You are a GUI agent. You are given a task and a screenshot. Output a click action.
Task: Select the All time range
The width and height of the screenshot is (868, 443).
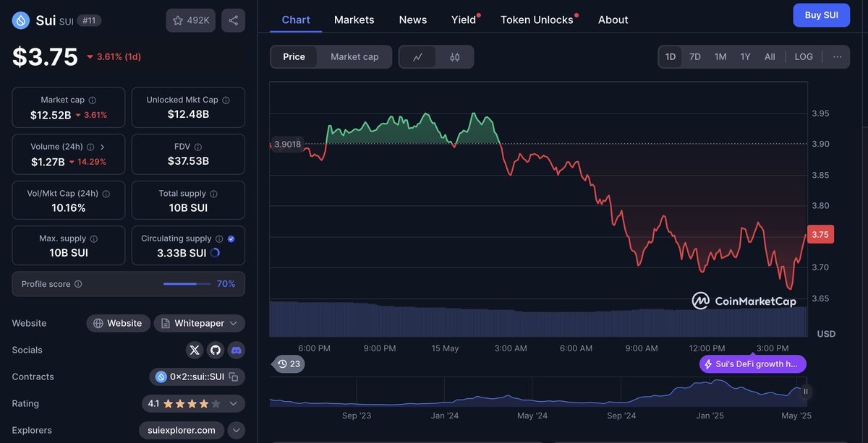770,57
